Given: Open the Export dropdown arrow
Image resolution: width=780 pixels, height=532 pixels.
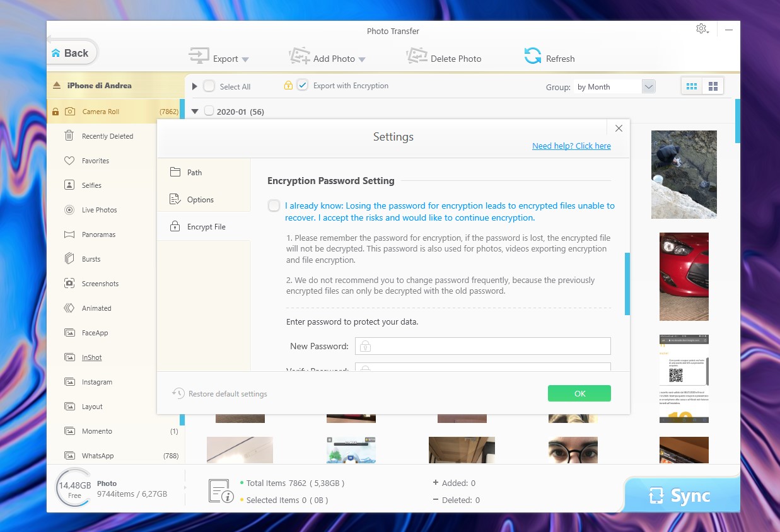Looking at the screenshot, I should (x=245, y=59).
